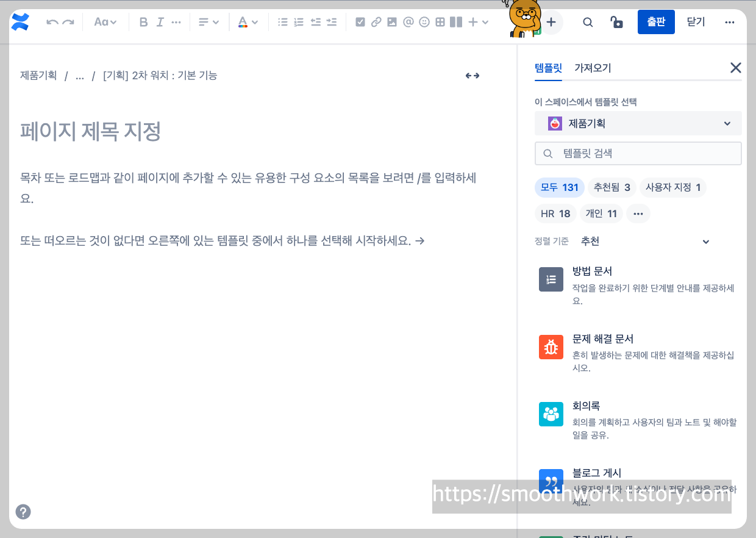Viewport: 756px width, 538px height.
Task: Insert a table
Action: click(x=440, y=22)
